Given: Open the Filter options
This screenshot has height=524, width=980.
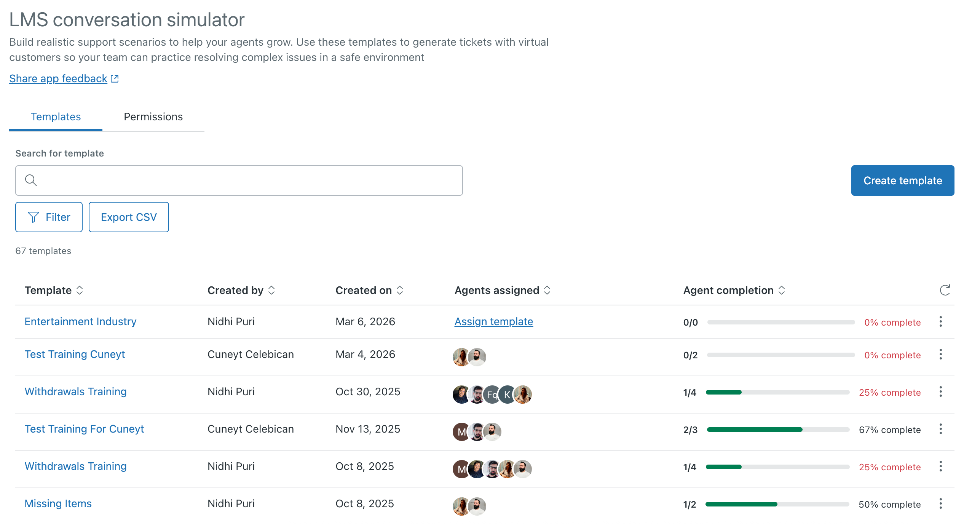Looking at the screenshot, I should pyautogui.click(x=49, y=217).
